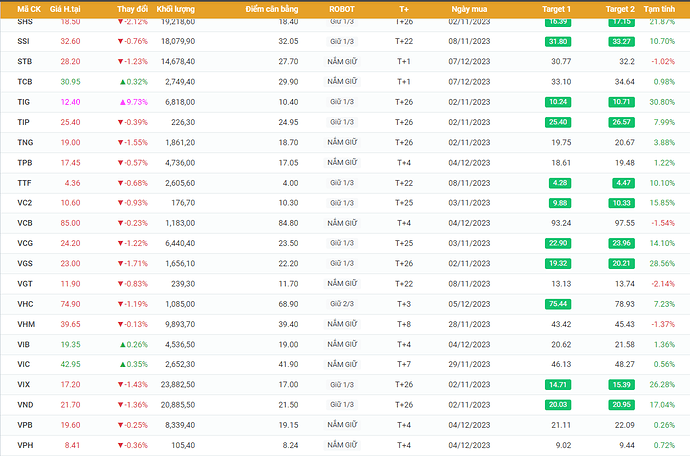The height and width of the screenshot is (456, 690).
Task: Click the red down arrow next to VGS -1.71%
Action: [120, 263]
